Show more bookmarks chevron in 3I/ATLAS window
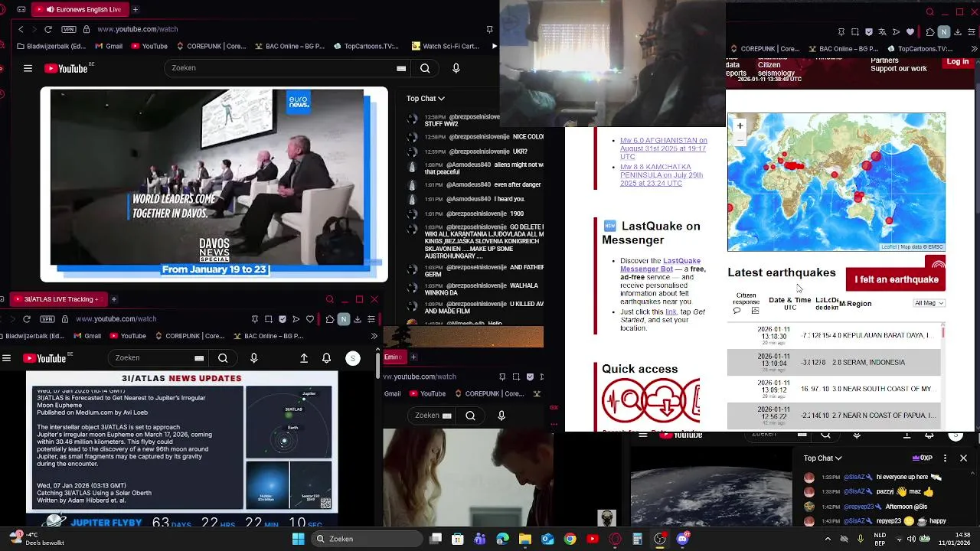 coord(374,336)
